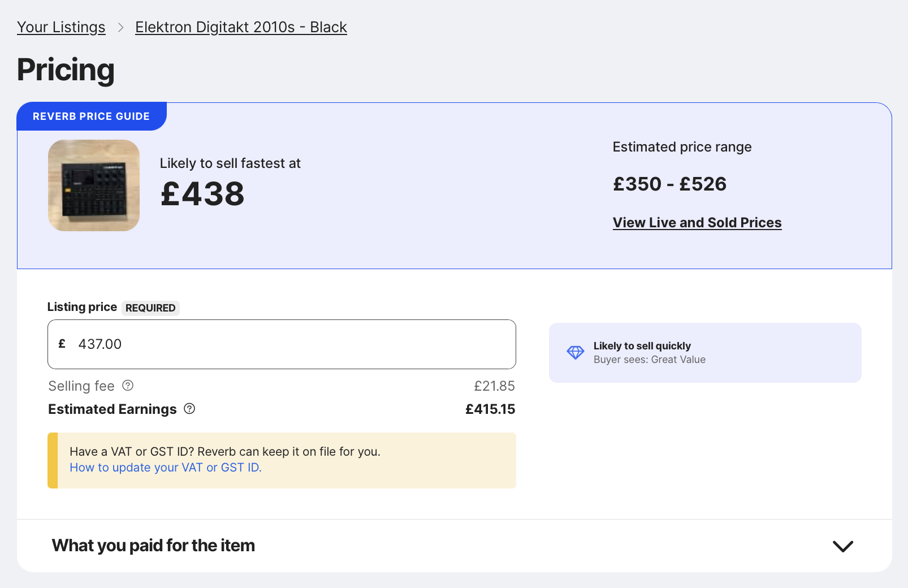Collapse the pricing details chevron
The height and width of the screenshot is (588, 908).
[x=842, y=546]
